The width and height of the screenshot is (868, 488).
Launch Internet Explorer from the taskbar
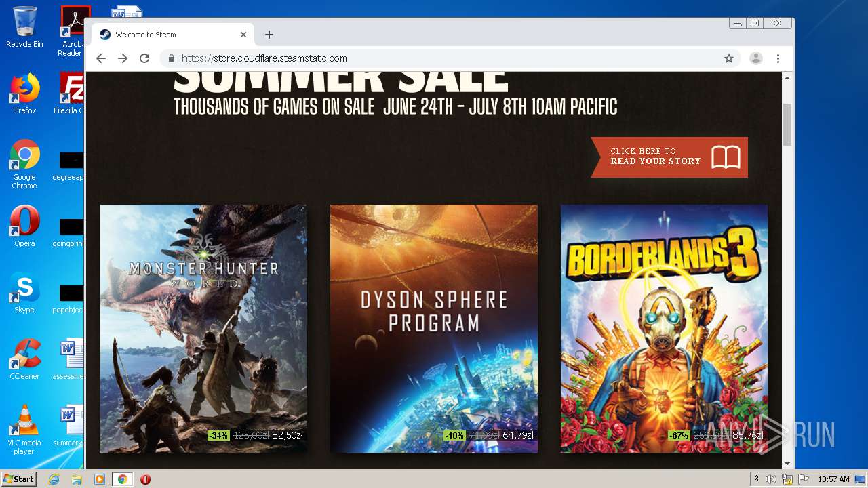click(x=54, y=479)
